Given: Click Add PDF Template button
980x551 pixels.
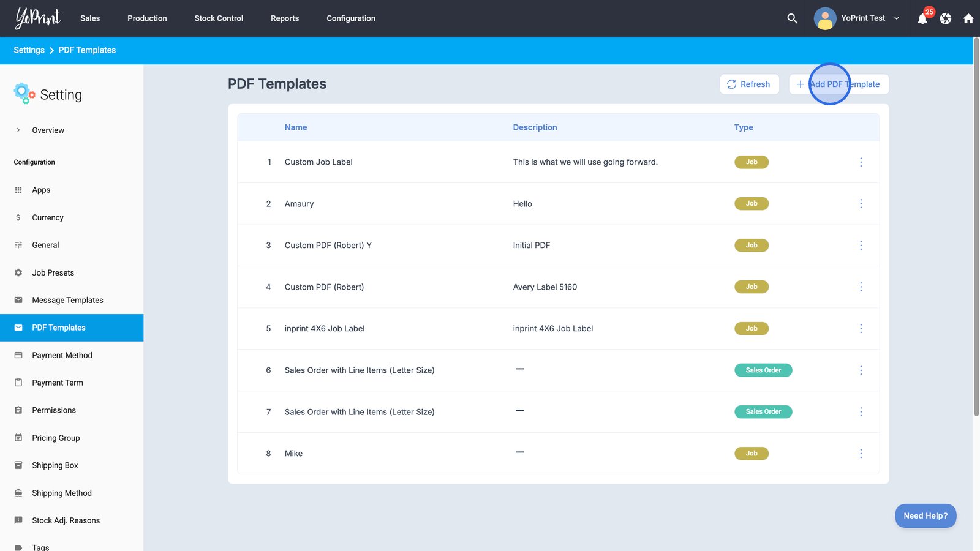Looking at the screenshot, I should [x=839, y=84].
